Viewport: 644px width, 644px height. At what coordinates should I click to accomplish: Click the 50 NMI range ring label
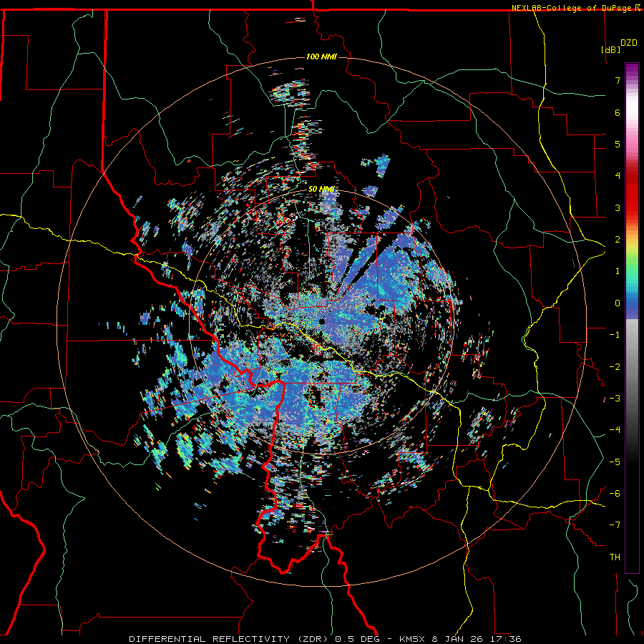pos(321,190)
